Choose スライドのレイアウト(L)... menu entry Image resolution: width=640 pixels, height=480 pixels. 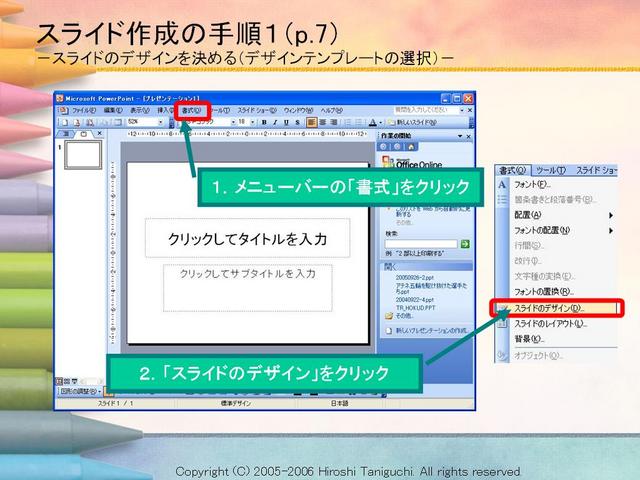point(550,324)
